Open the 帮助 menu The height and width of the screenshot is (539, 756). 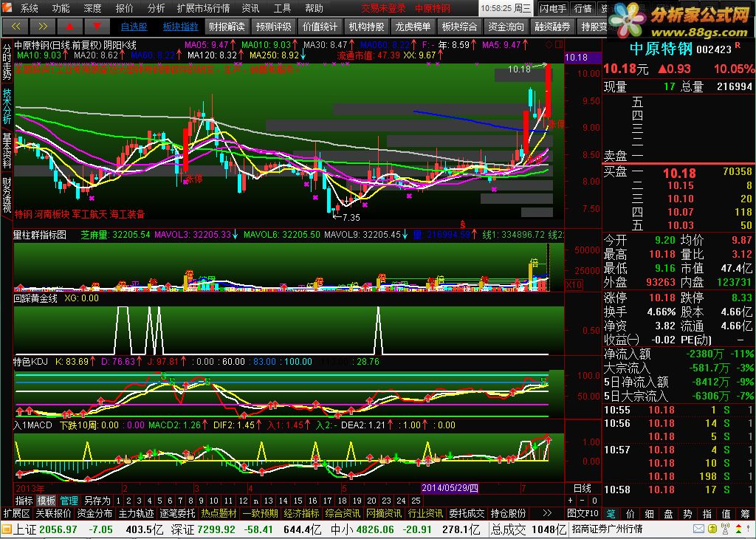[315, 8]
